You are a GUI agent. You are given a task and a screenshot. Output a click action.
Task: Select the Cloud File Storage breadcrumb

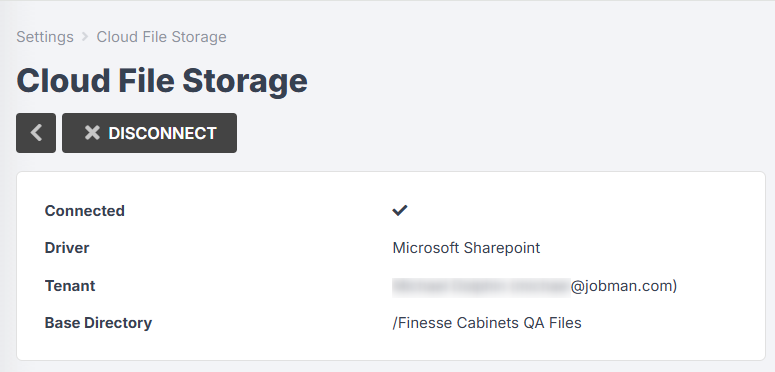coord(161,37)
